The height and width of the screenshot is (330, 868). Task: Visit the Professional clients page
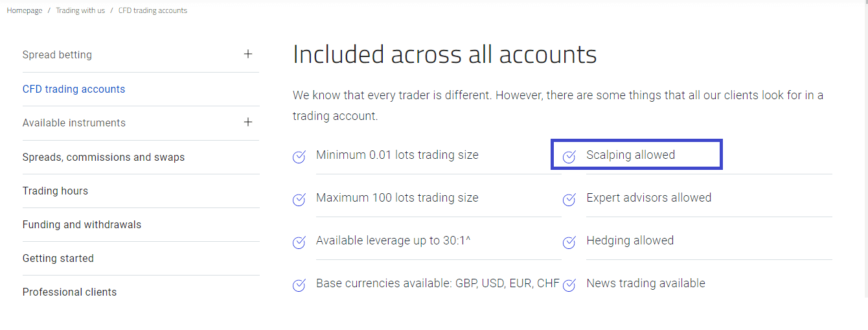(70, 292)
